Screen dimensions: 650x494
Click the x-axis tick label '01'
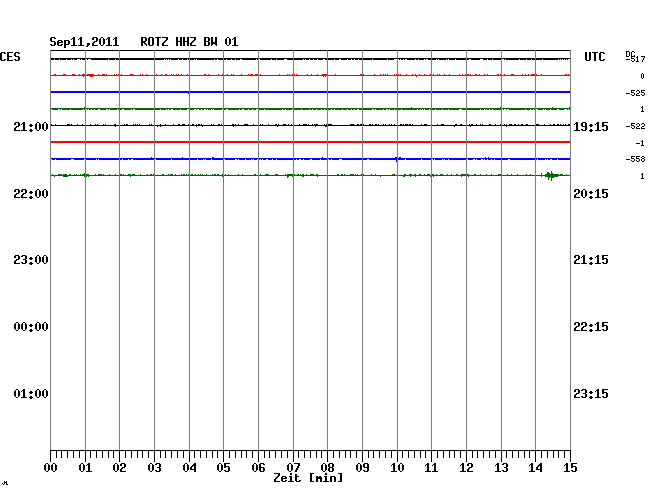pos(85,468)
